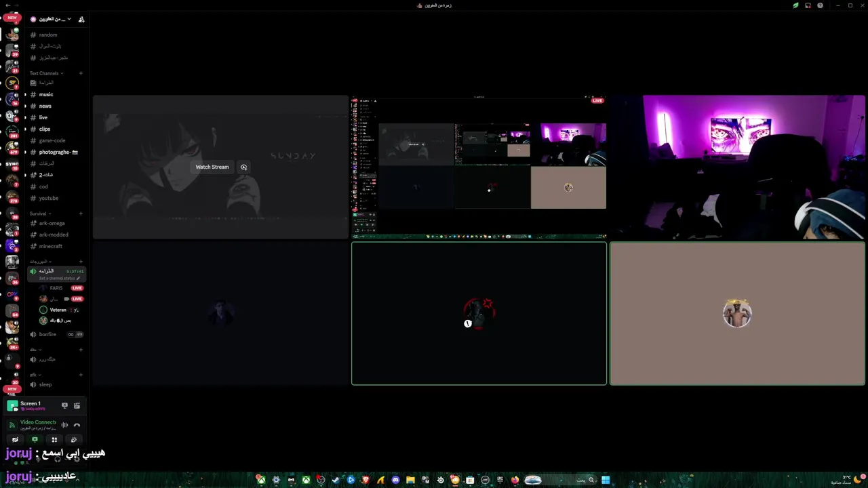Toggle the green screen share button
This screenshot has height=488, width=868.
click(x=35, y=440)
